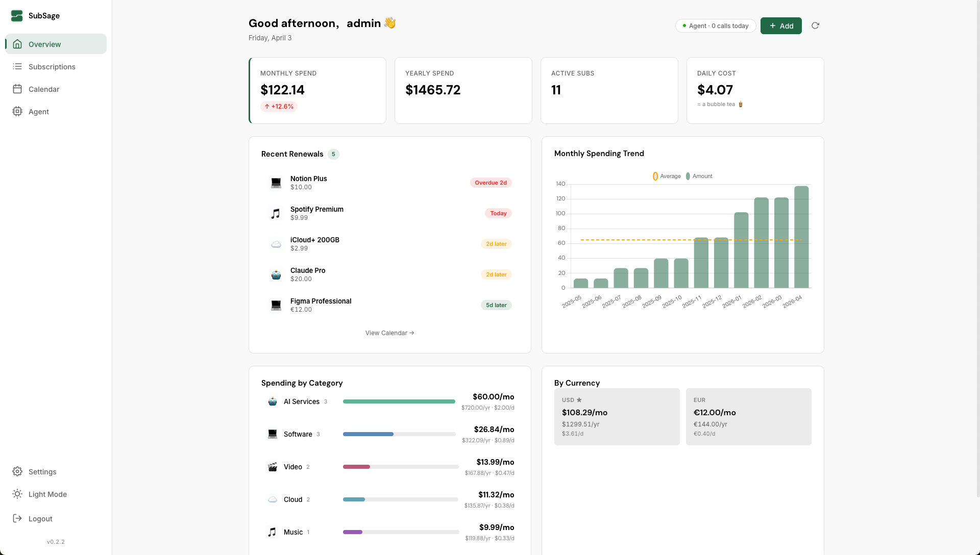This screenshot has height=555, width=980.
Task: Toggle the Amount legend on the chart
Action: pos(698,176)
